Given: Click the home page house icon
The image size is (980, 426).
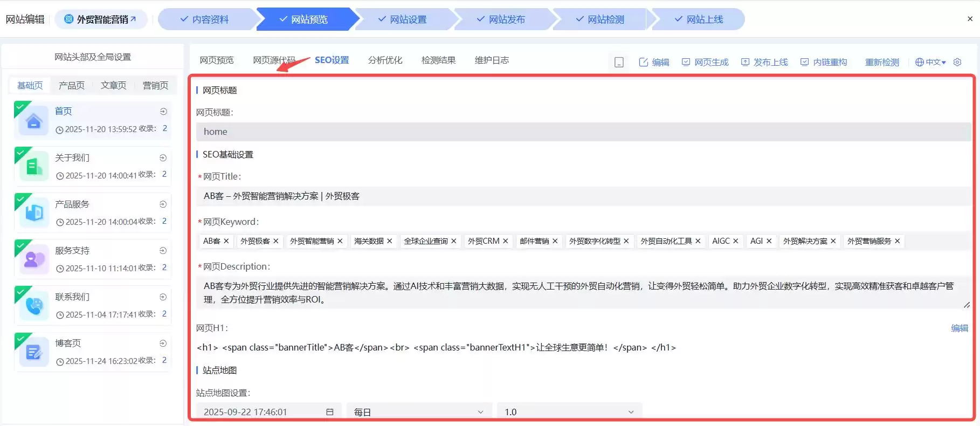Looking at the screenshot, I should [34, 121].
